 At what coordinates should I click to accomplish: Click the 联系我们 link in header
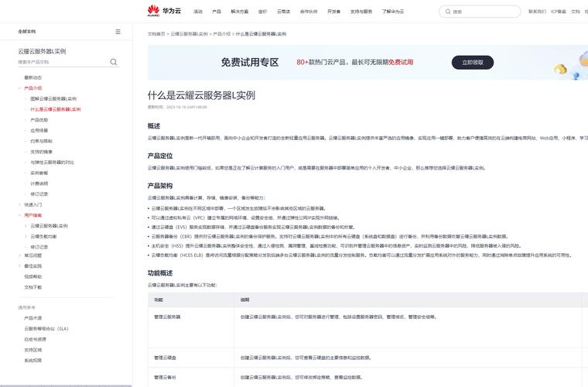pos(537,12)
